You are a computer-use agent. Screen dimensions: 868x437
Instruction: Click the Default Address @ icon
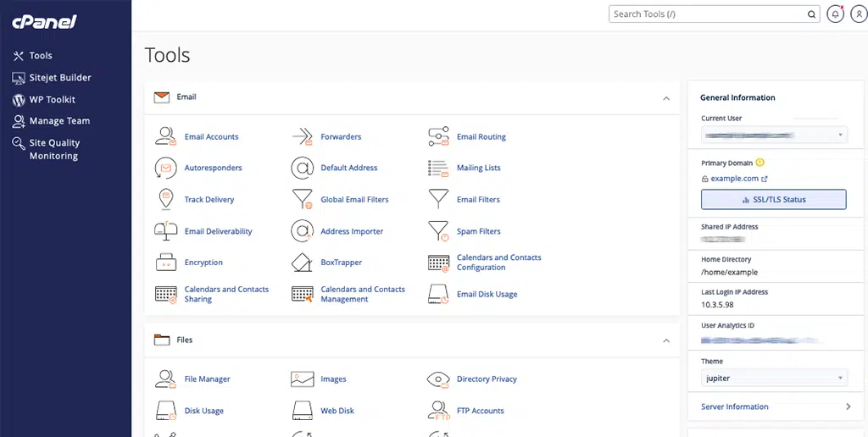point(303,168)
